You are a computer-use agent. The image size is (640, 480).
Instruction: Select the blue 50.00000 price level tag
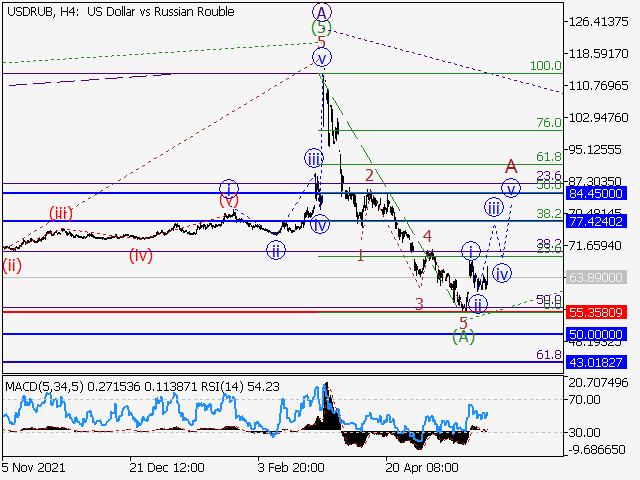596,335
